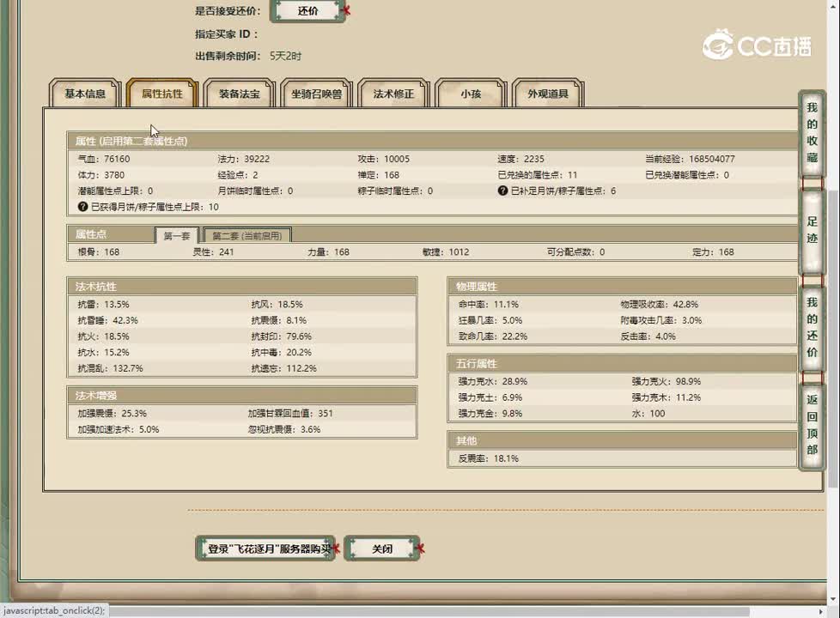840x618 pixels.
Task: Open 我的收藏 in right sidebar
Action: point(812,134)
